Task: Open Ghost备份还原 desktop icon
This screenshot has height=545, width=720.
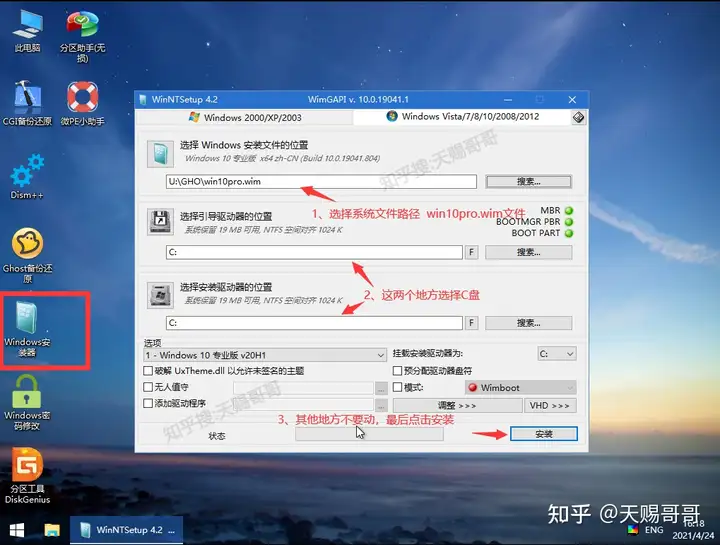Action: point(27,255)
